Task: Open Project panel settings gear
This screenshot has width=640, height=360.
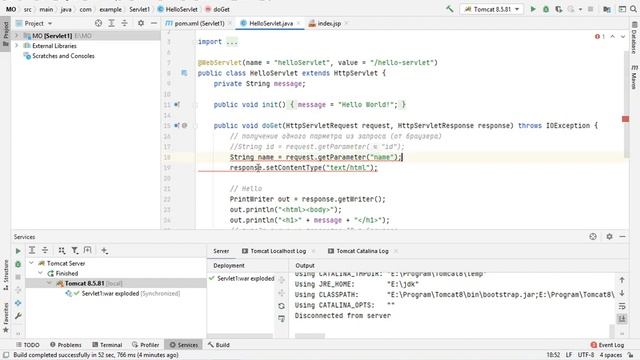Action: 141,23
